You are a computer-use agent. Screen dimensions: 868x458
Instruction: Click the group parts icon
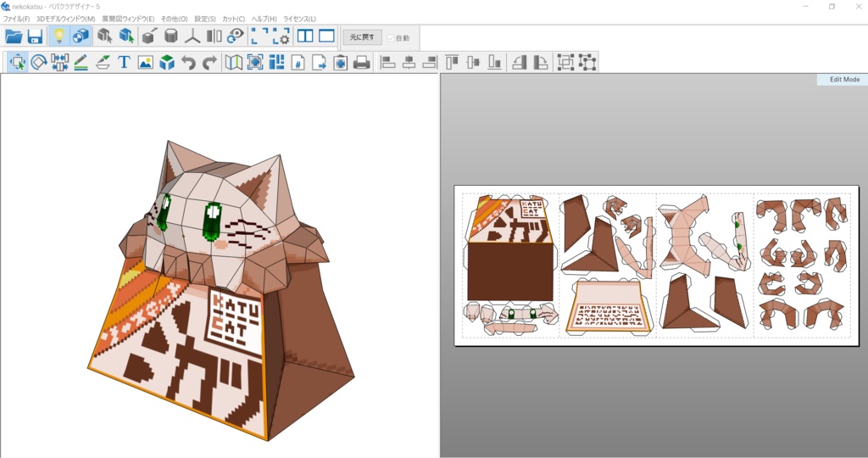click(x=565, y=63)
